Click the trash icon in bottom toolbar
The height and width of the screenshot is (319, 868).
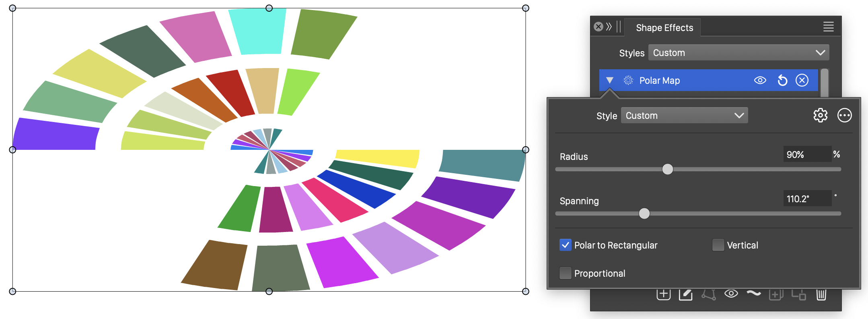pyautogui.click(x=821, y=295)
